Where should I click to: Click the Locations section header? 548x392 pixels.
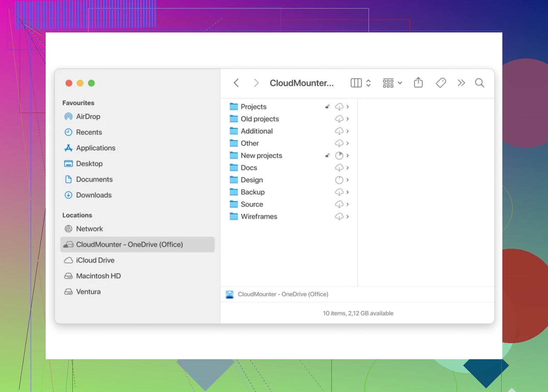tap(77, 215)
